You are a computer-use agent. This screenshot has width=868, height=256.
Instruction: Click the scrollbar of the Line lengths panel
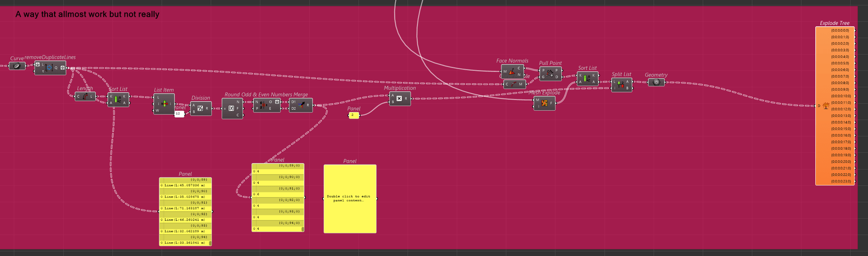pos(210,243)
